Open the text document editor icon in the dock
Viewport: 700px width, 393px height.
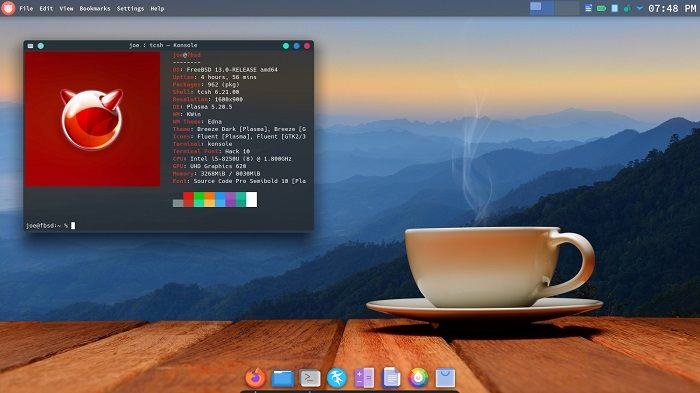391,378
